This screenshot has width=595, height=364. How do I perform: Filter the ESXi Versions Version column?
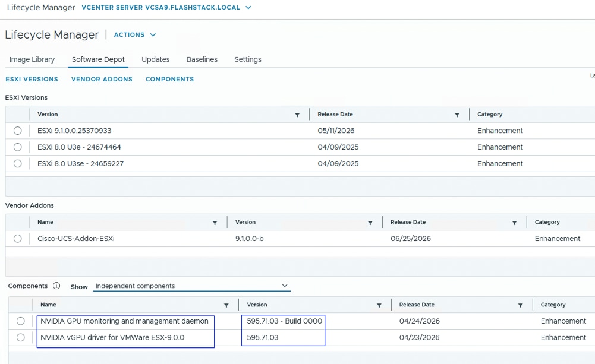[297, 115]
